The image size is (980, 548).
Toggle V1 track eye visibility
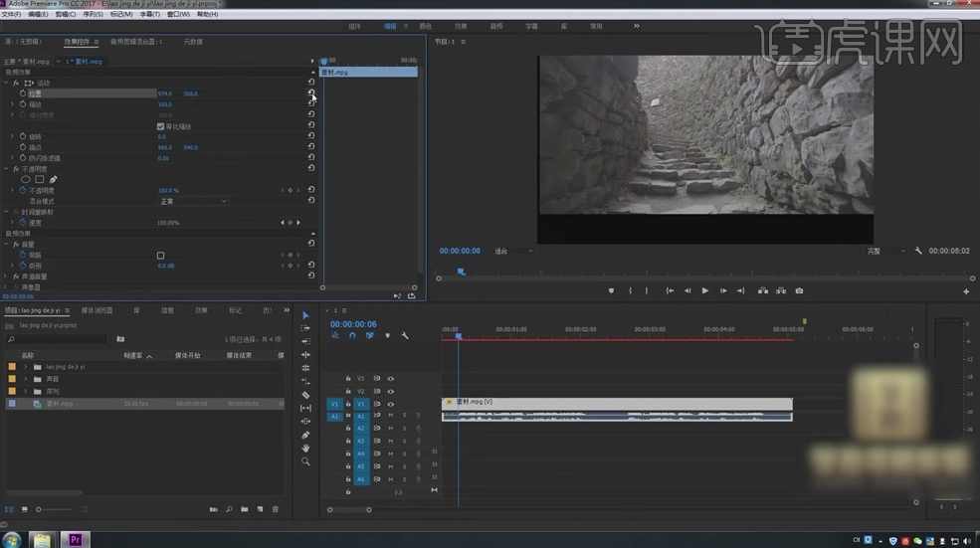click(390, 405)
